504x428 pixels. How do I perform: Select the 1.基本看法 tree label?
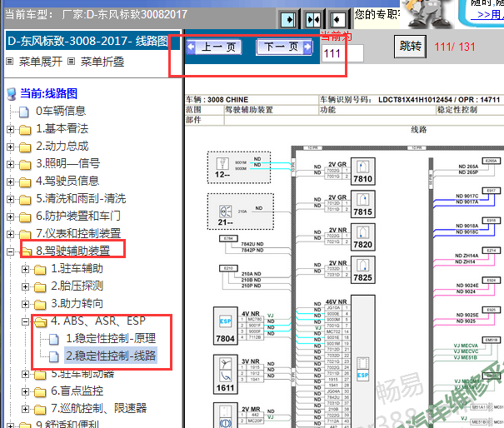pyautogui.click(x=62, y=128)
